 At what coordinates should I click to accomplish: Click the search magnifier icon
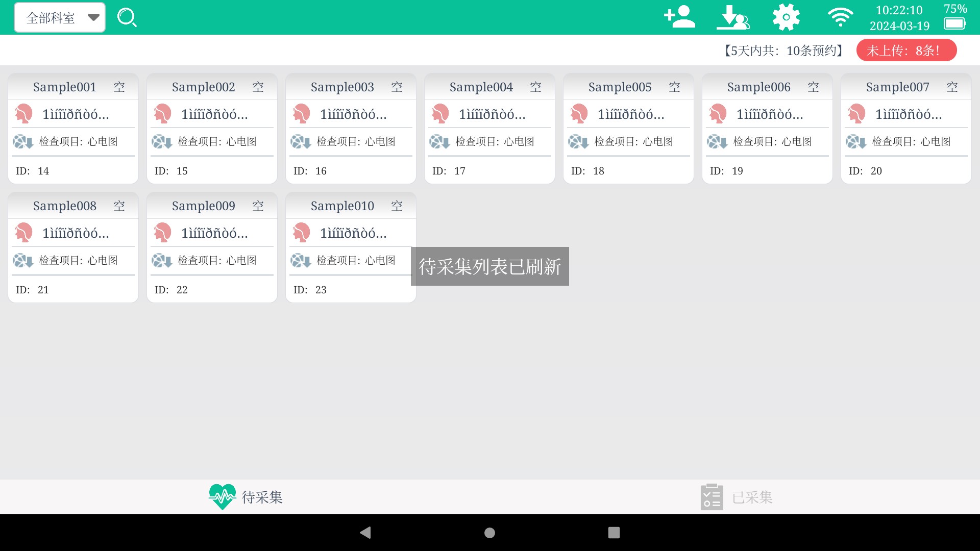(x=127, y=18)
